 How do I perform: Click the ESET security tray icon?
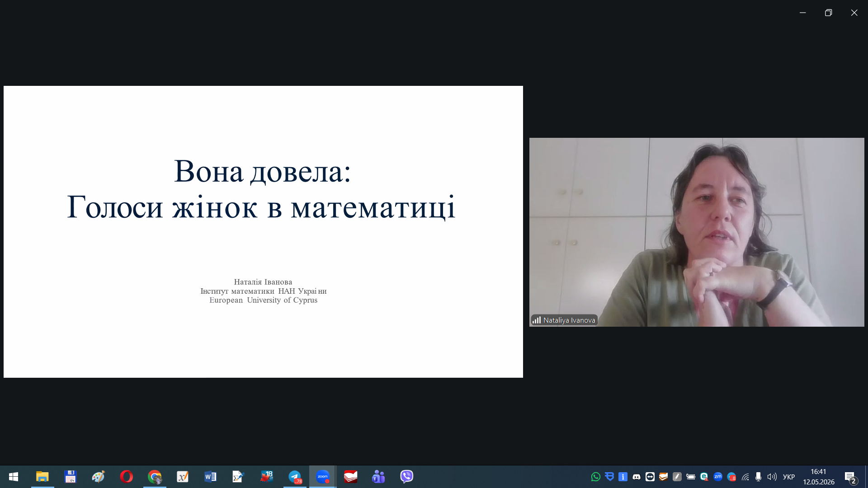(x=704, y=477)
